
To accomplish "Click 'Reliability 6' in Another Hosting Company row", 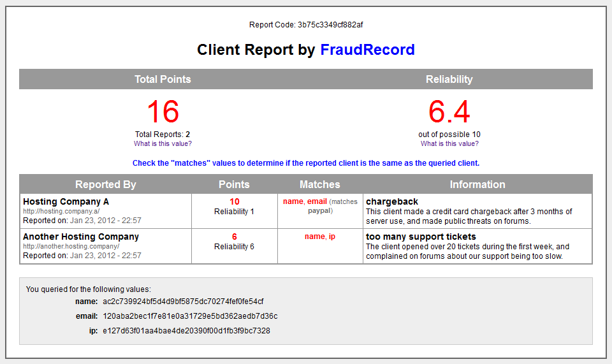I will pos(234,247).
